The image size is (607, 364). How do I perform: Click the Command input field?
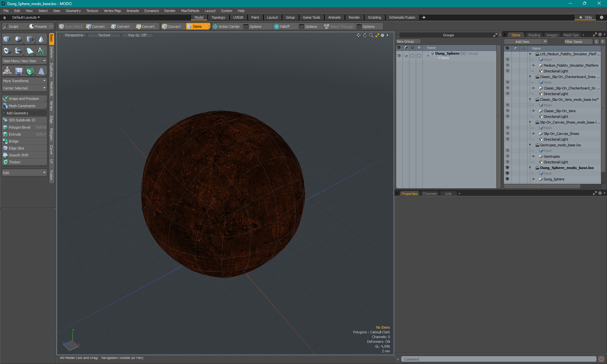(x=499, y=359)
